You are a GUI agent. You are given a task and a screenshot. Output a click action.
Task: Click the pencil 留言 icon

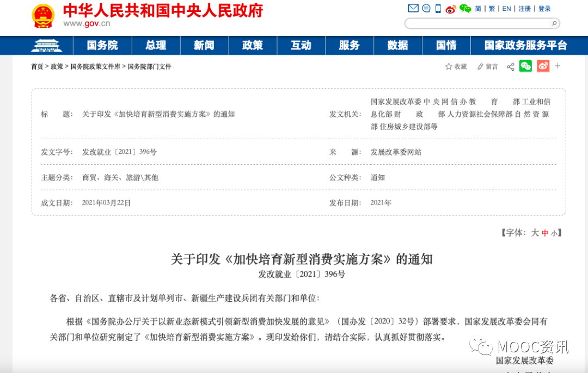coord(487,67)
